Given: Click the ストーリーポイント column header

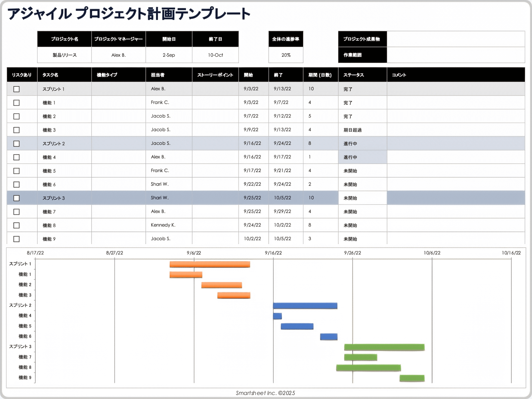Looking at the screenshot, I should (215, 75).
